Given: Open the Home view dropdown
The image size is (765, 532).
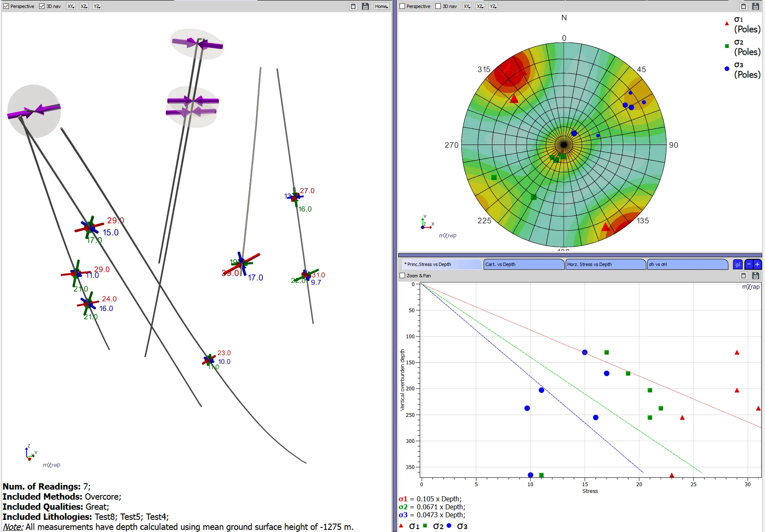Looking at the screenshot, I should point(381,6).
